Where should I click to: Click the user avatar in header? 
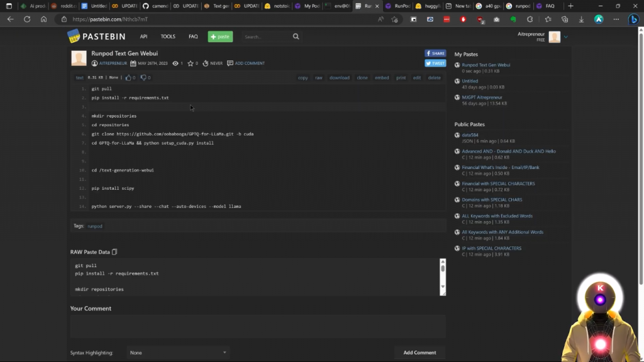click(x=554, y=37)
